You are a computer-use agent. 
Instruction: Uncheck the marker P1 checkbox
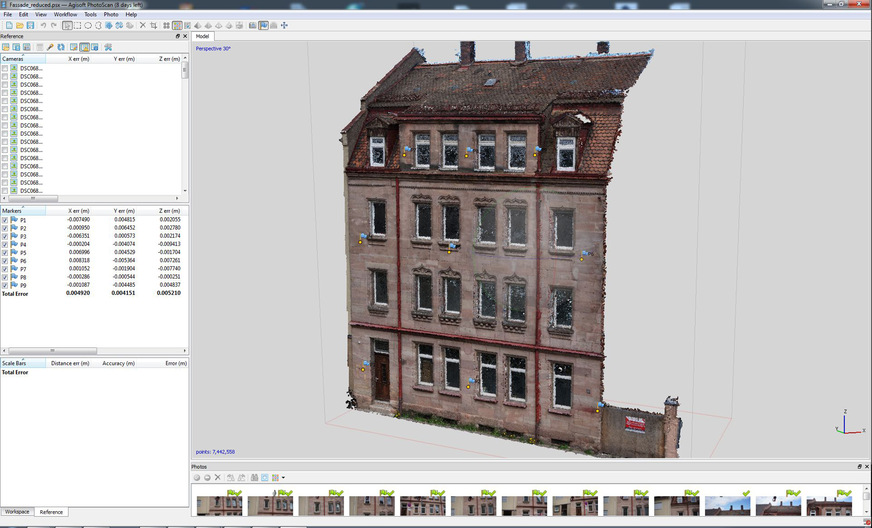[5, 220]
